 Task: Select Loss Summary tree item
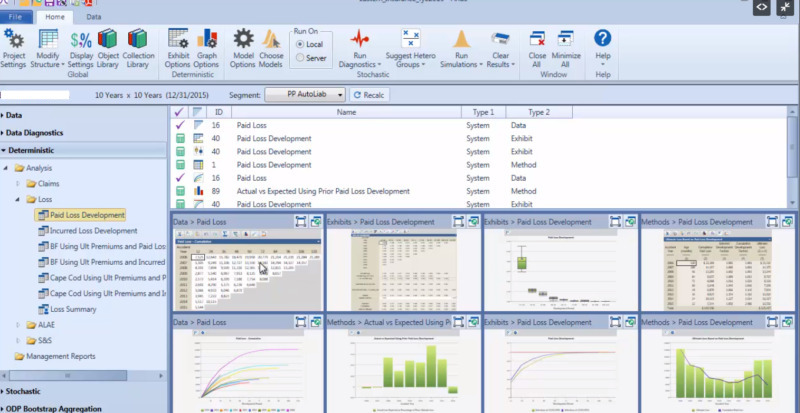pos(67,309)
